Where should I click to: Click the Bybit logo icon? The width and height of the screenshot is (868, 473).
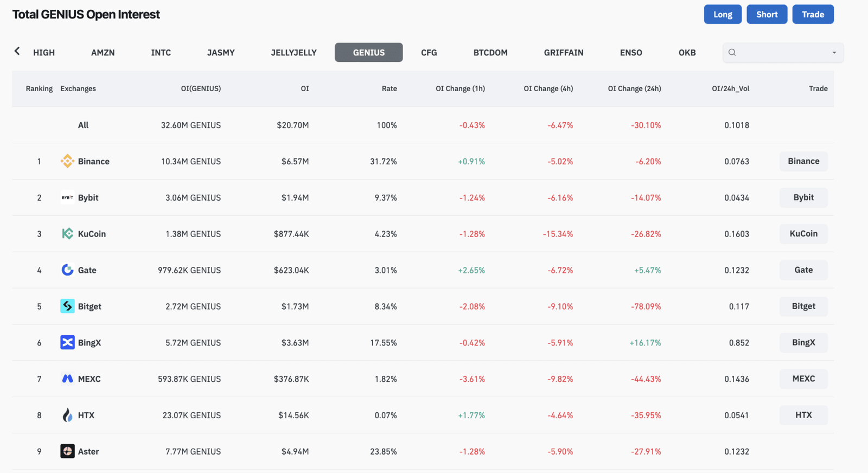coord(67,197)
